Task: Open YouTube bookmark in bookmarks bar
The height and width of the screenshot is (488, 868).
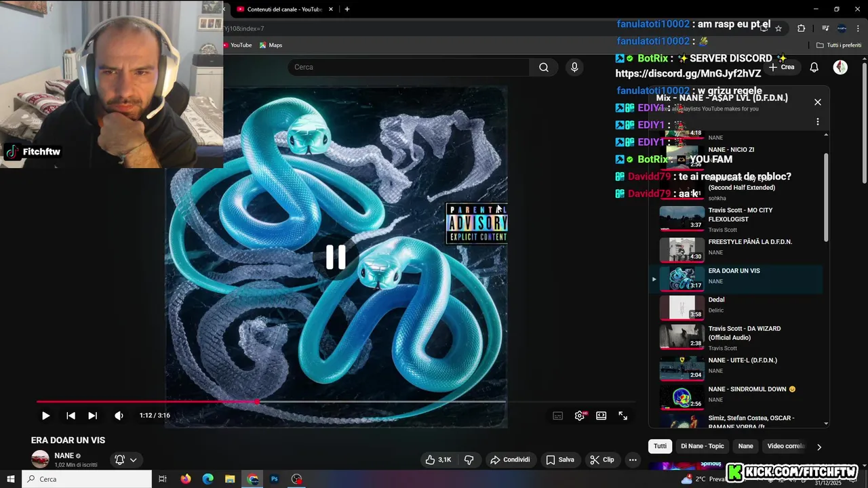Action: point(237,45)
